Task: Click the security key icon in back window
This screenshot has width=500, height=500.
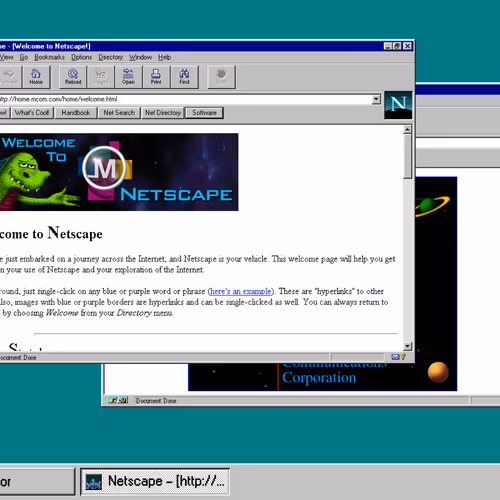Action: [x=118, y=400]
